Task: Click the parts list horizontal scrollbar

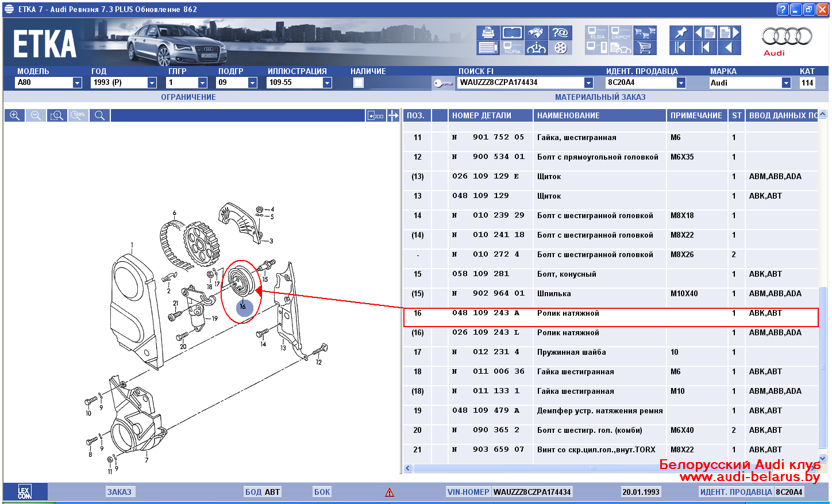Action: pos(592,468)
